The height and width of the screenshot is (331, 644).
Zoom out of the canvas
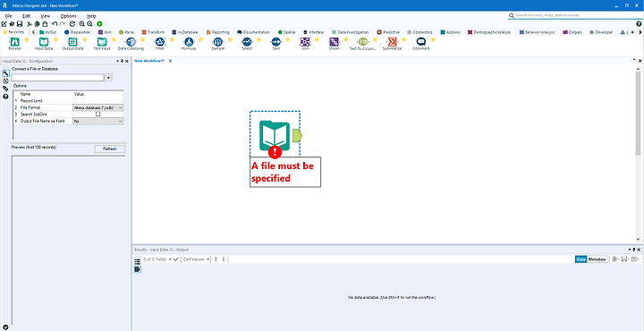click(89, 24)
